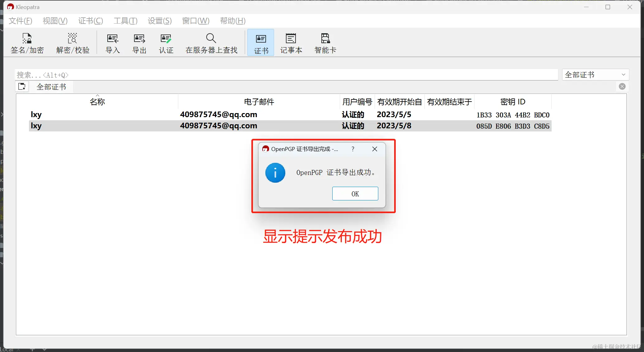Image resolution: width=644 pixels, height=352 pixels.
Task: Sort by the 有效期开始自 column header
Action: click(399, 102)
